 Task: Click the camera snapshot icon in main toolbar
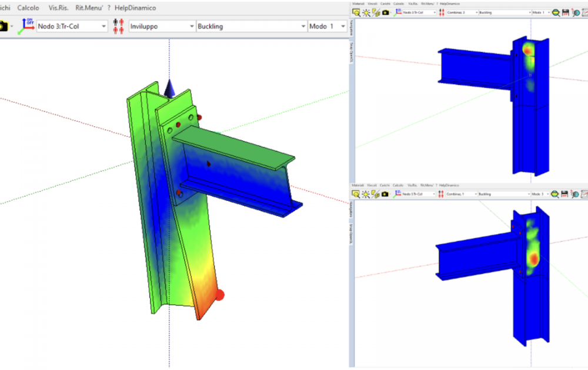[x=4, y=26]
